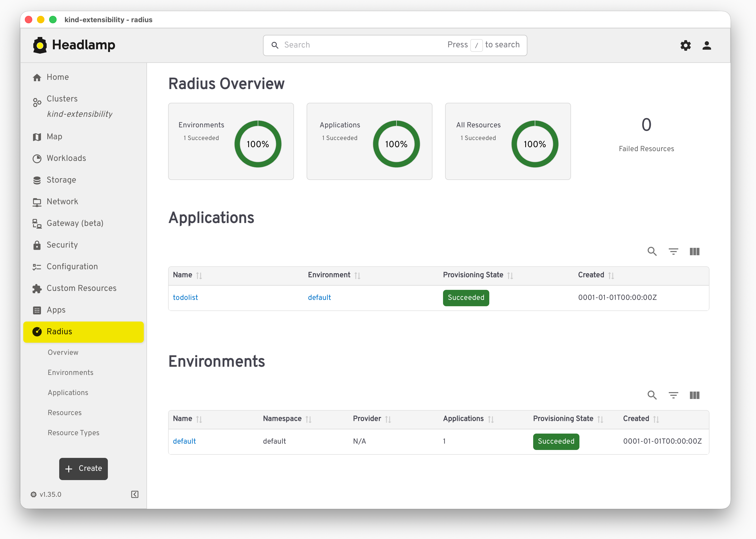Click the Storage database icon
This screenshot has width=756, height=539.
click(x=37, y=180)
